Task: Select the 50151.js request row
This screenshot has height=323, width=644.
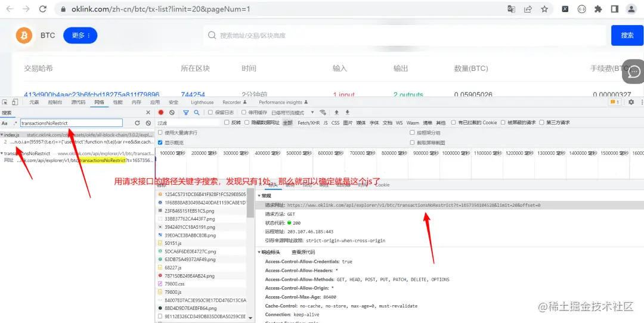Action: (x=202, y=243)
